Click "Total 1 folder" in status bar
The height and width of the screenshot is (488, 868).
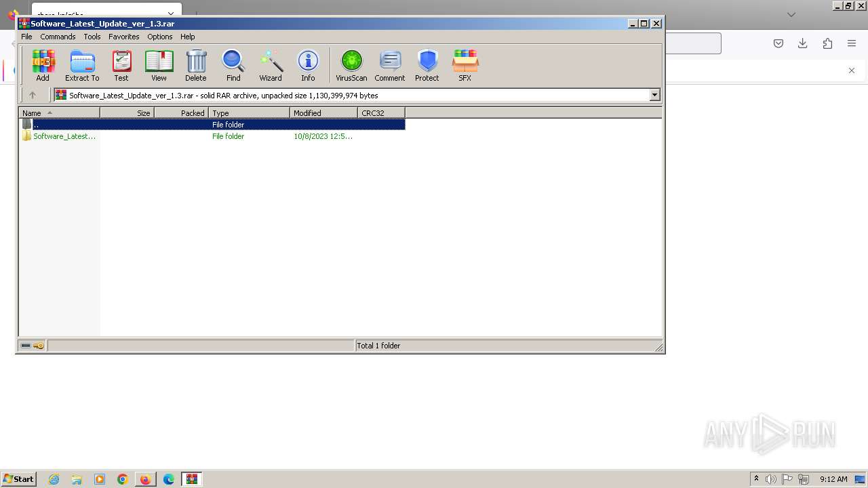(x=378, y=346)
